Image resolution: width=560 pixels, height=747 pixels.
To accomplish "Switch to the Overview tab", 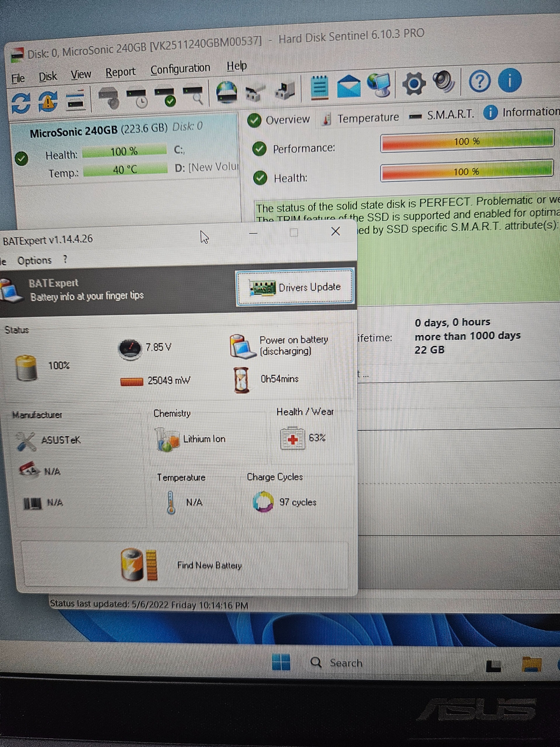I will [x=279, y=120].
